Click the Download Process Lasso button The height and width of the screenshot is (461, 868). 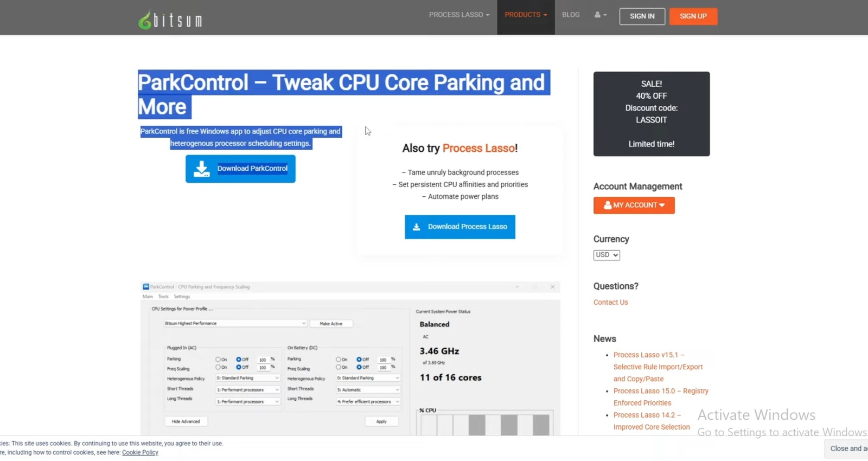click(x=460, y=227)
